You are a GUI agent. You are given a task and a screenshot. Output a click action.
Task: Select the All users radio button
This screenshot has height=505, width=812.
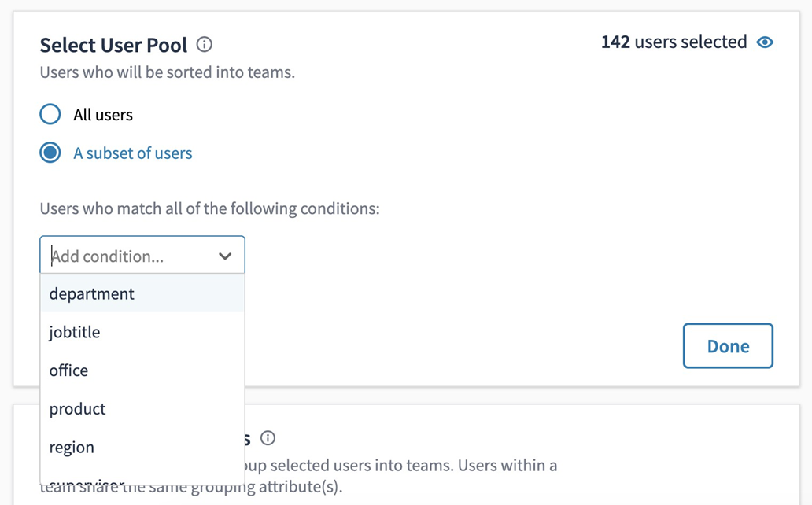coord(50,114)
